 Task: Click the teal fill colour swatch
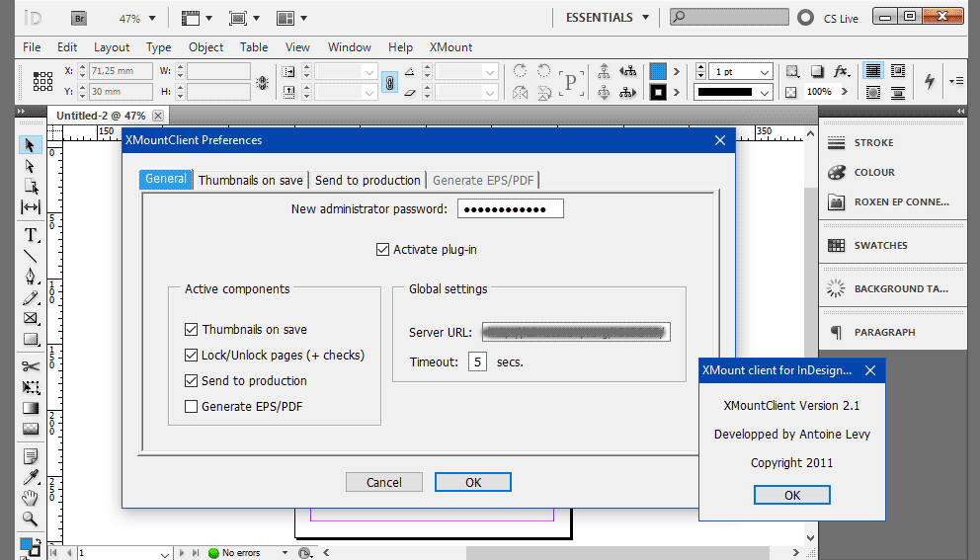pos(657,71)
